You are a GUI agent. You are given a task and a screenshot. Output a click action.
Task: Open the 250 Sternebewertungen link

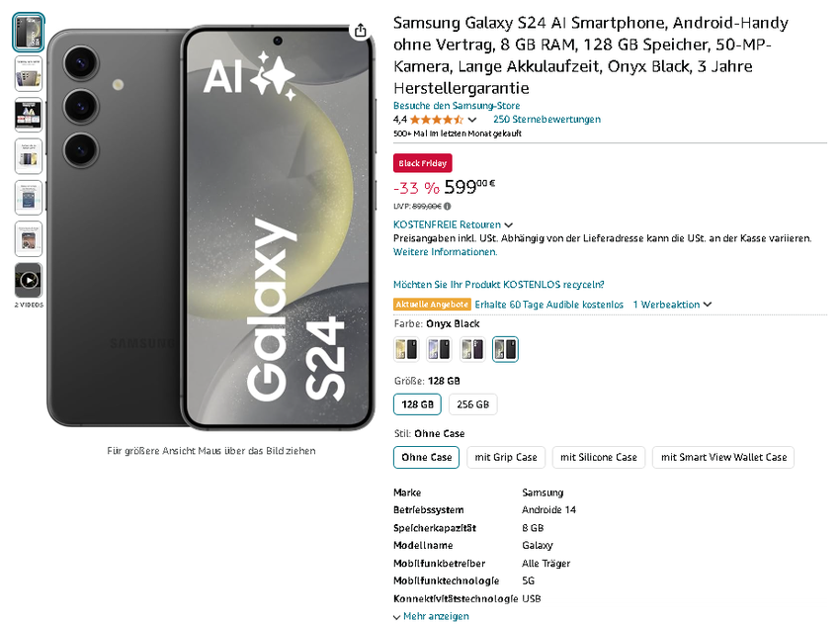pos(546,120)
